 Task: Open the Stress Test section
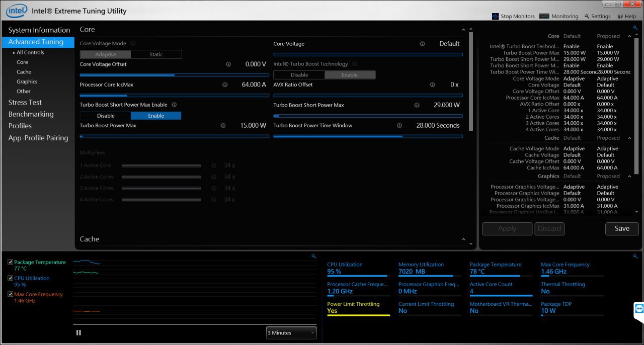coord(25,102)
